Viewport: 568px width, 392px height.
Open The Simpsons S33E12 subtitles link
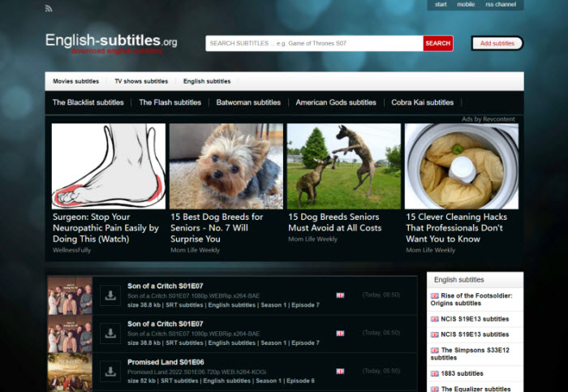pyautogui.click(x=470, y=354)
